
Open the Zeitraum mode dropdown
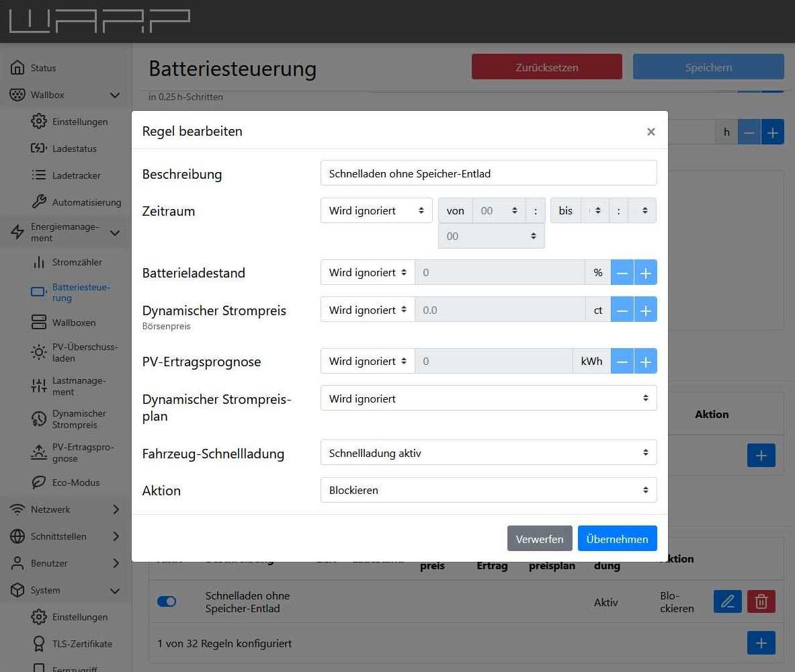pos(376,211)
